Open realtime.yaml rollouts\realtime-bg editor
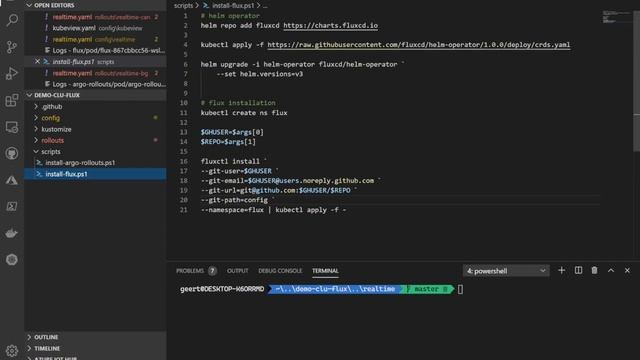640x360 pixels. [x=95, y=73]
